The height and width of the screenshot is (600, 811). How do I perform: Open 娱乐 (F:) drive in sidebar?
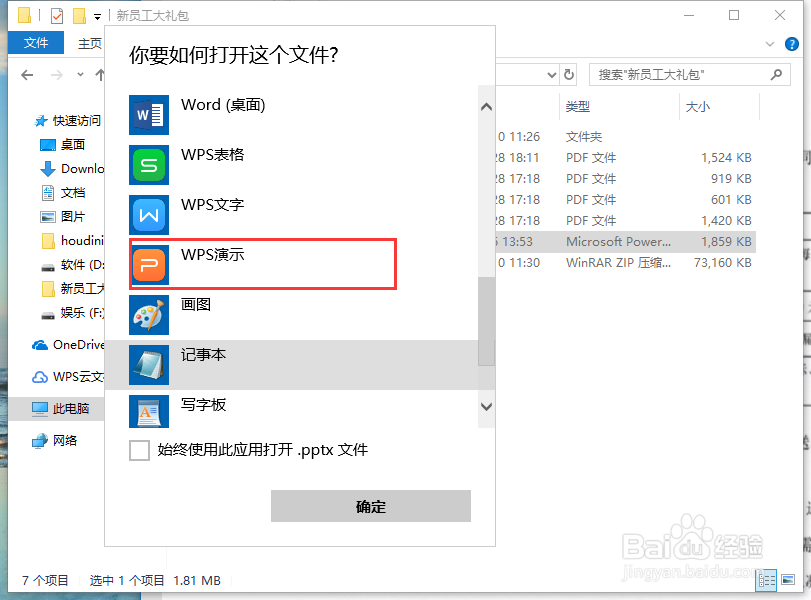72,312
